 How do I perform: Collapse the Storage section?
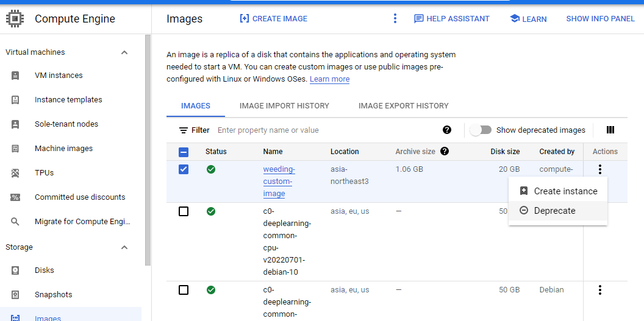(x=124, y=247)
